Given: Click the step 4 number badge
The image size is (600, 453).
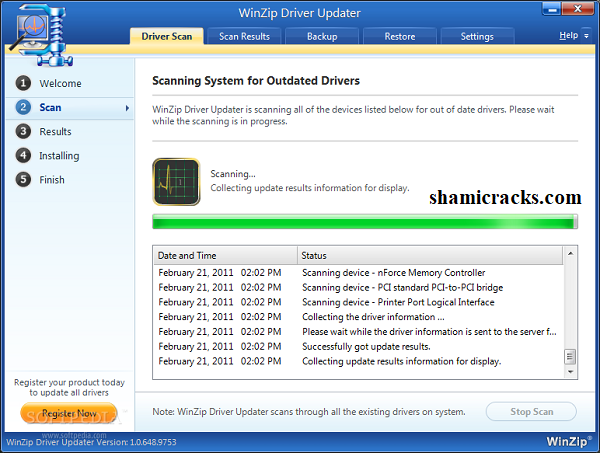Looking at the screenshot, I should coord(23,155).
